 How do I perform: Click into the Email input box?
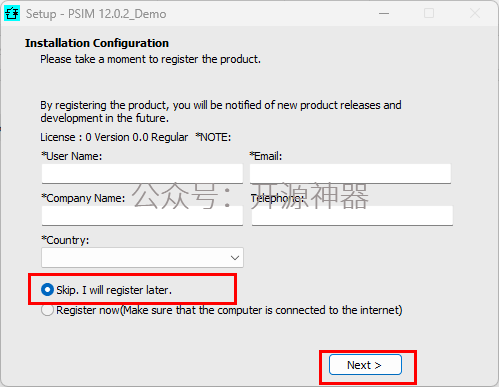350,173
